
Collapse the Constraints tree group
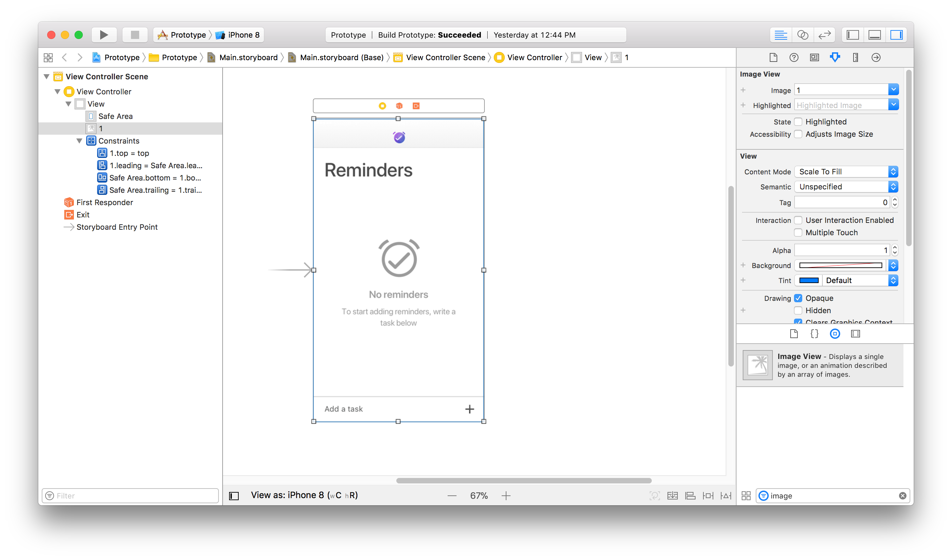pos(79,141)
